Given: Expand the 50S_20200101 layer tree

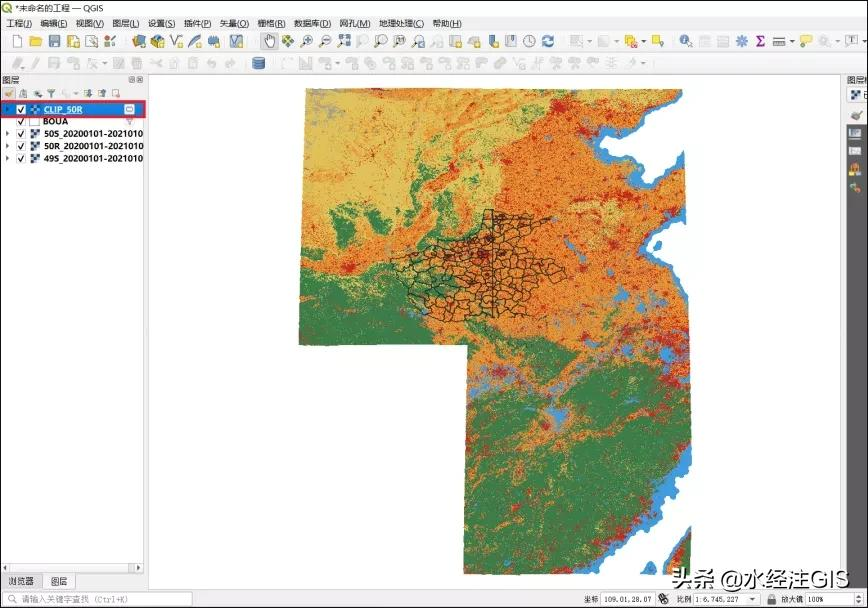Looking at the screenshot, I should pos(8,133).
